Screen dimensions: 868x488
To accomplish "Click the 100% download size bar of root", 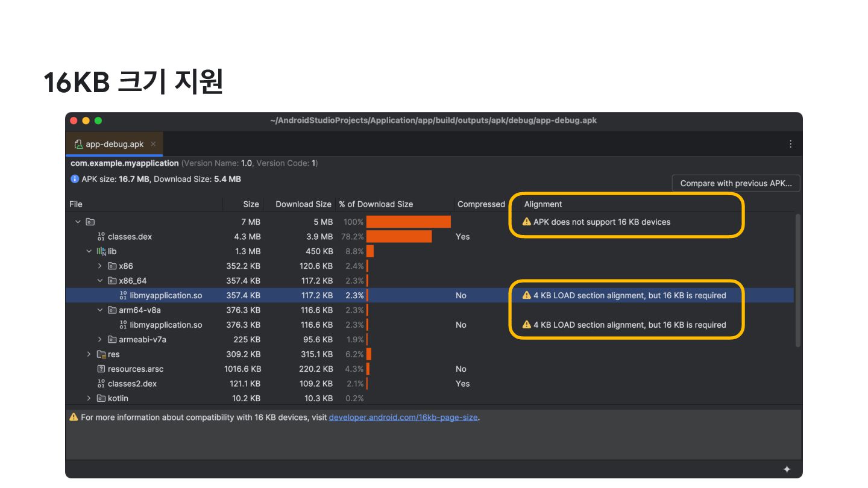I will click(409, 222).
